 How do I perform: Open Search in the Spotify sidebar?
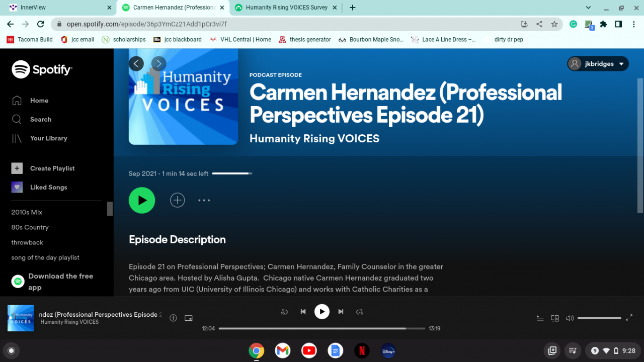point(31,119)
